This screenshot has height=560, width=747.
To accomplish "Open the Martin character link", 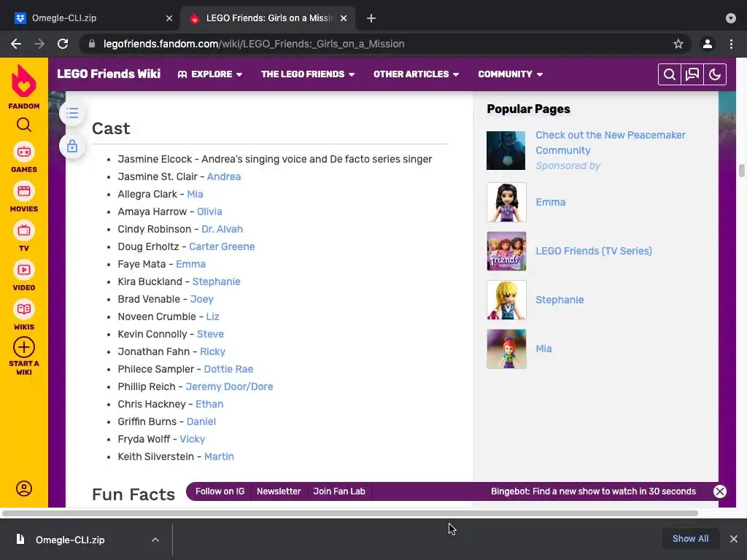I will (219, 456).
